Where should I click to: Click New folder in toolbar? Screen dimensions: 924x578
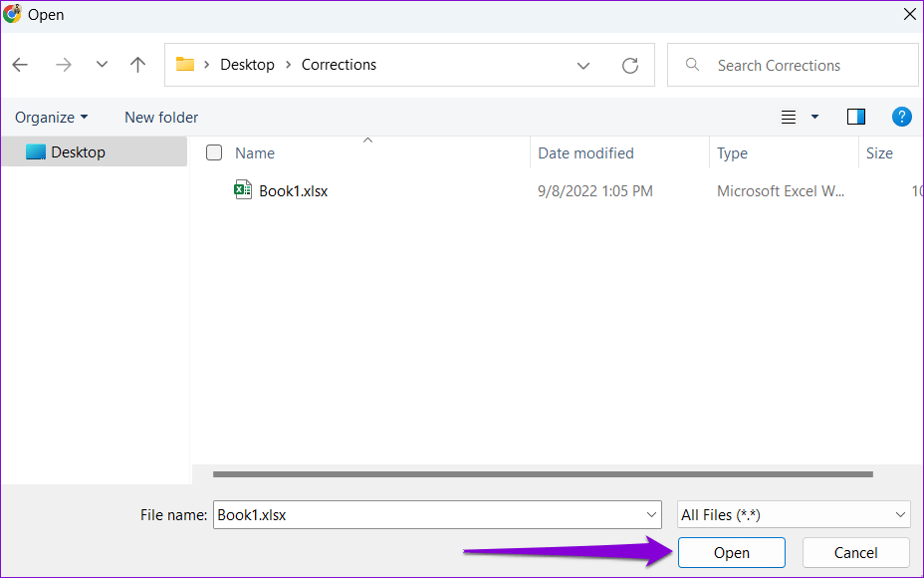(x=161, y=118)
